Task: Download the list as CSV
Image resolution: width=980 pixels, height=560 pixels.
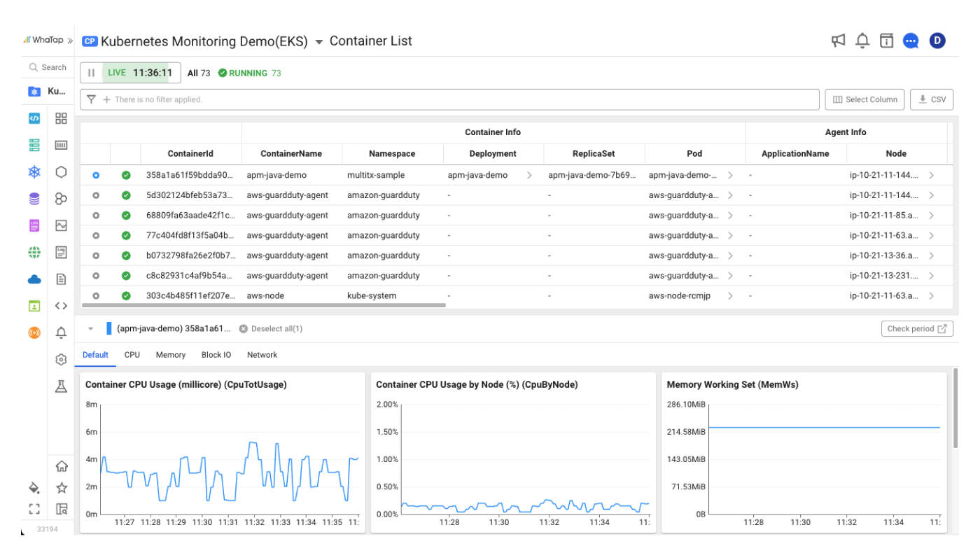Action: coord(932,99)
